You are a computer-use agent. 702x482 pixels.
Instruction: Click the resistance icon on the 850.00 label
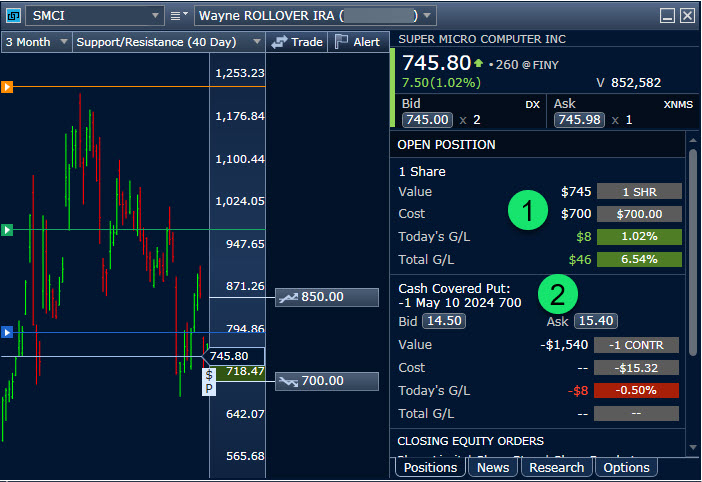[289, 297]
